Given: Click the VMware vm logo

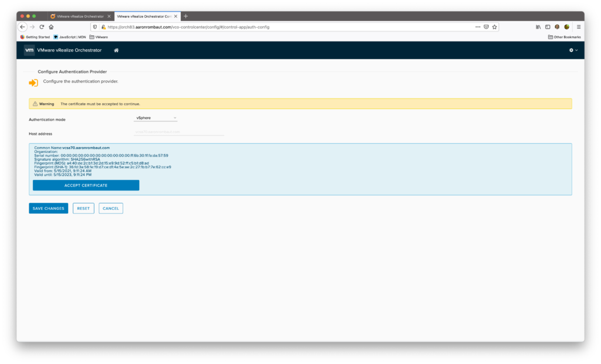Looking at the screenshot, I should pyautogui.click(x=29, y=50).
